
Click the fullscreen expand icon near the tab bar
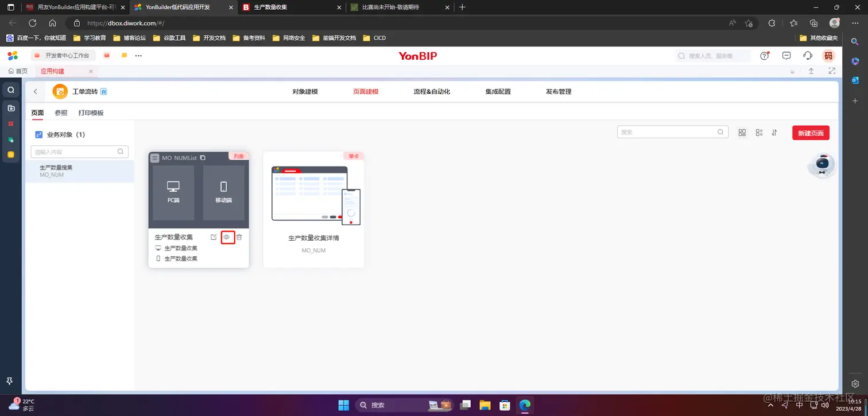(x=831, y=71)
